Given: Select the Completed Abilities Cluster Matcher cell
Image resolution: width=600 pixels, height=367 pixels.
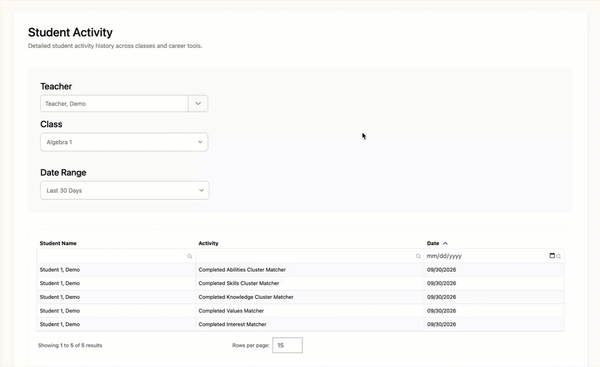Looking at the screenshot, I should pos(310,270).
